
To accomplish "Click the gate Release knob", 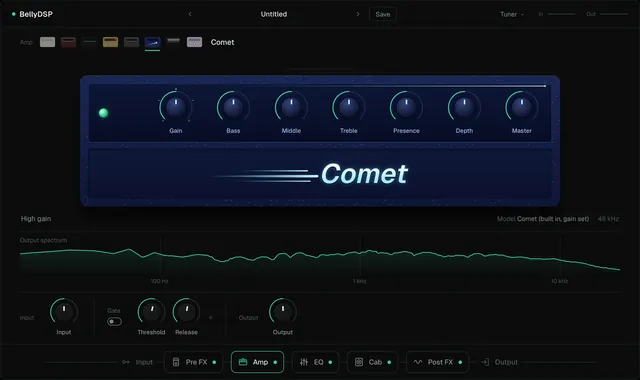I will point(187,312).
